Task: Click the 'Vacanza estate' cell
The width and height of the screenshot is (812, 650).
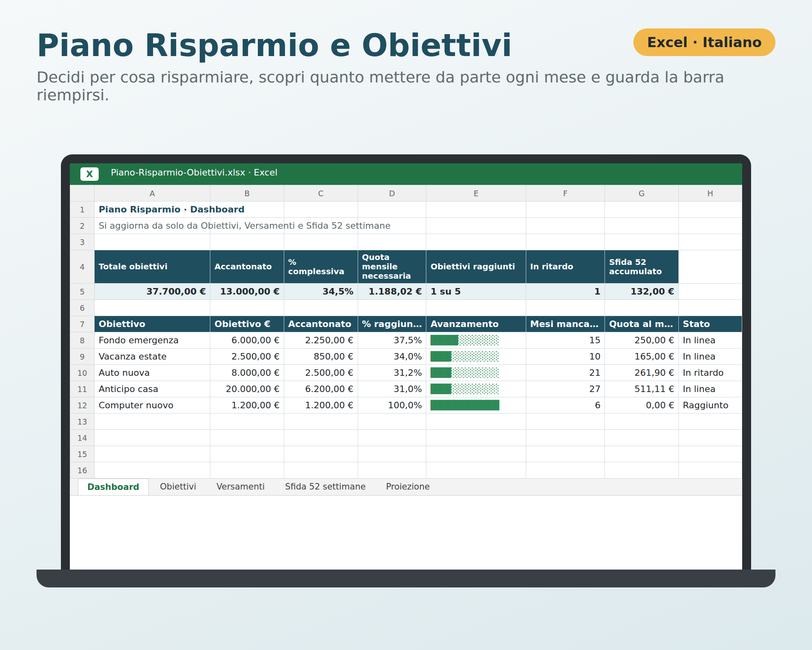Action: click(x=152, y=357)
